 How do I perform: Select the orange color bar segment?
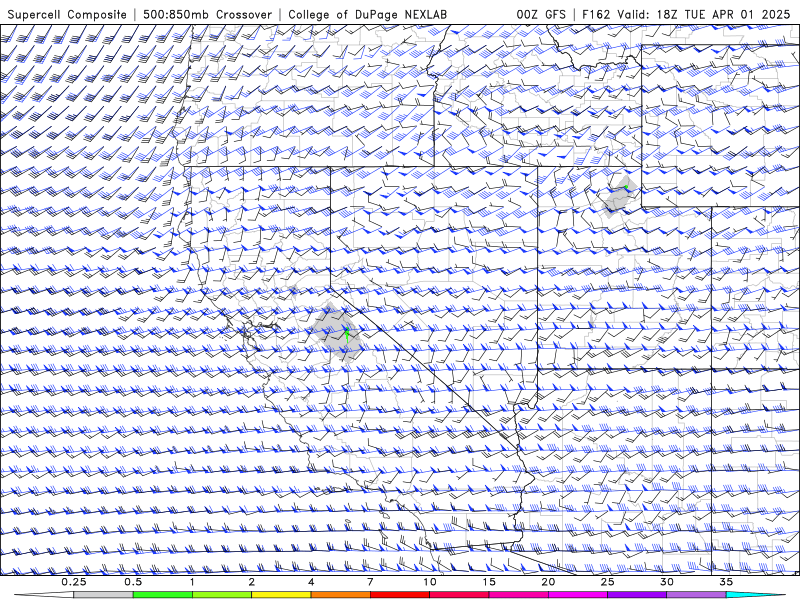340,595
